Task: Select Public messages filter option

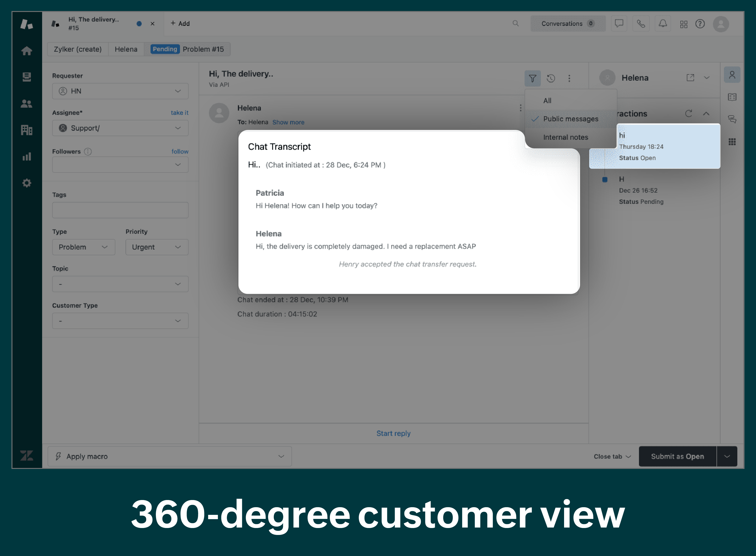Action: click(x=569, y=118)
